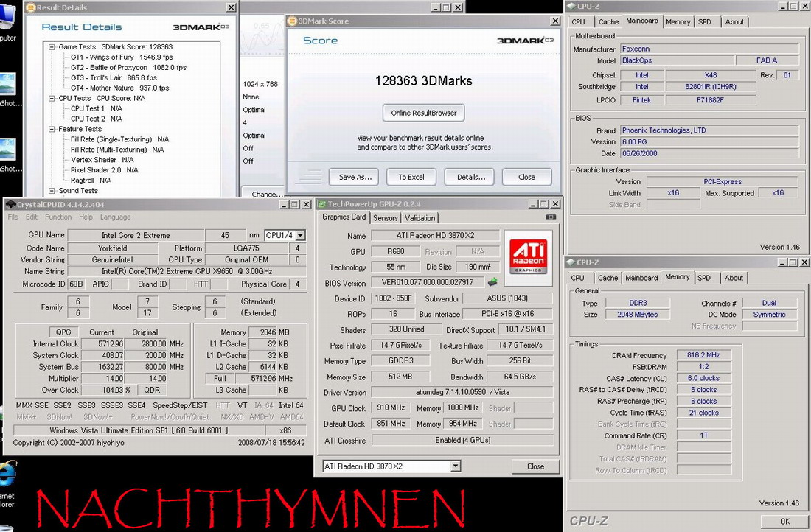
Task: Open the Help menu in CrystalCPUID
Action: 86,217
